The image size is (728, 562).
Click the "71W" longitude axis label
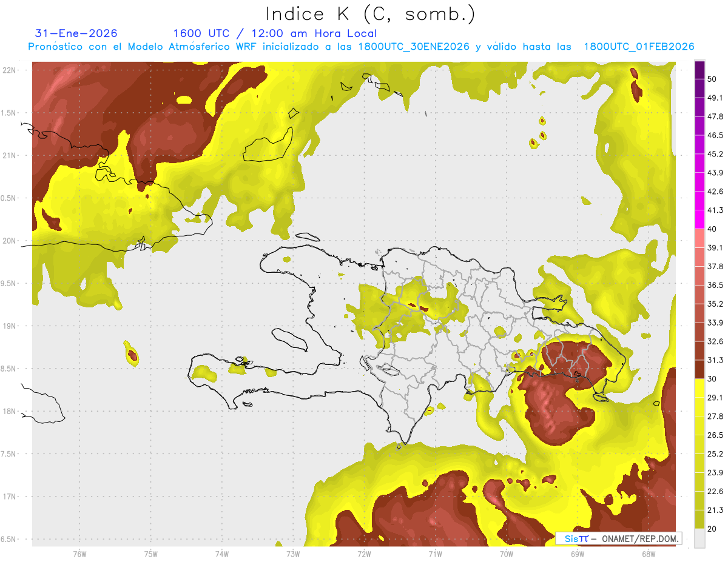click(435, 554)
